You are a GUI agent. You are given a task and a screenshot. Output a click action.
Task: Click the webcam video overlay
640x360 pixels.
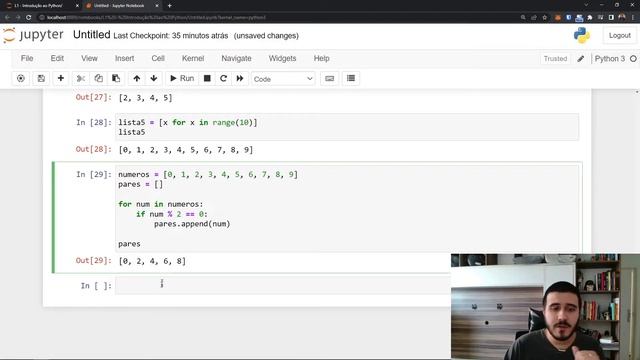click(545, 307)
